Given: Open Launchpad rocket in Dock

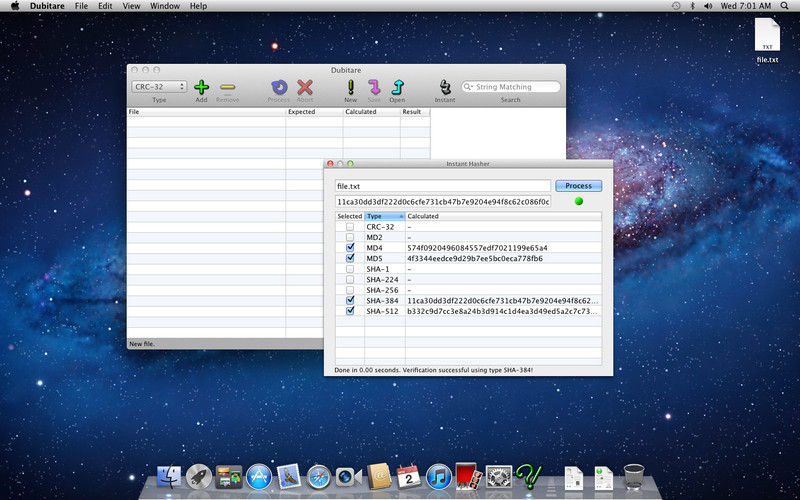Looking at the screenshot, I should point(199,477).
